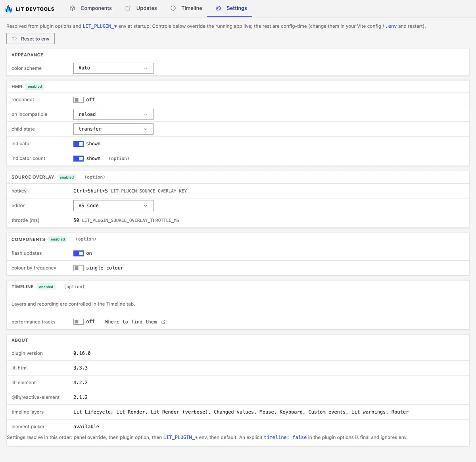Click the Reset to env button
This screenshot has width=476, height=462.
pos(31,38)
